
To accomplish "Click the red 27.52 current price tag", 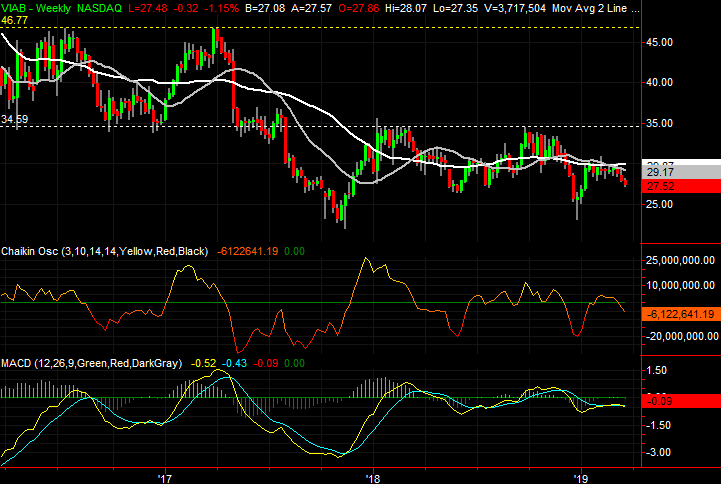I will (657, 186).
